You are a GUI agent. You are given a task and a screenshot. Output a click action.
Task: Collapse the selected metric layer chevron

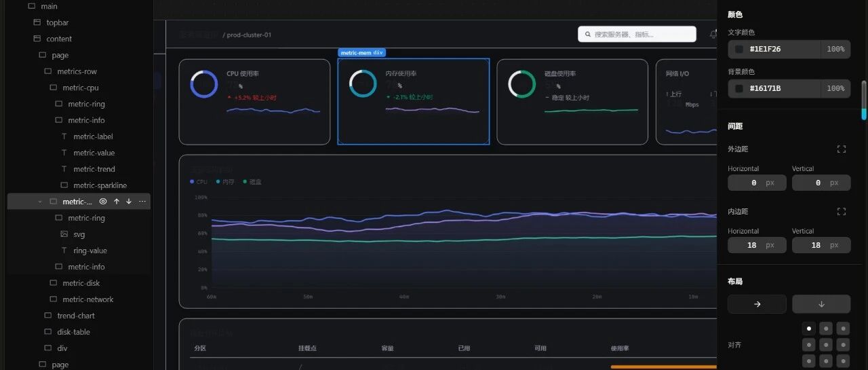click(x=40, y=202)
